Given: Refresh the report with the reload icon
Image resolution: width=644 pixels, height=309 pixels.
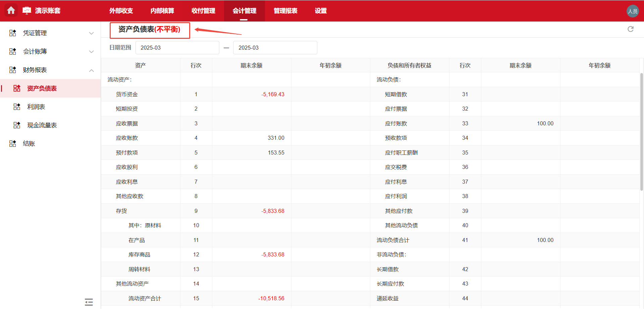Looking at the screenshot, I should pos(631,29).
